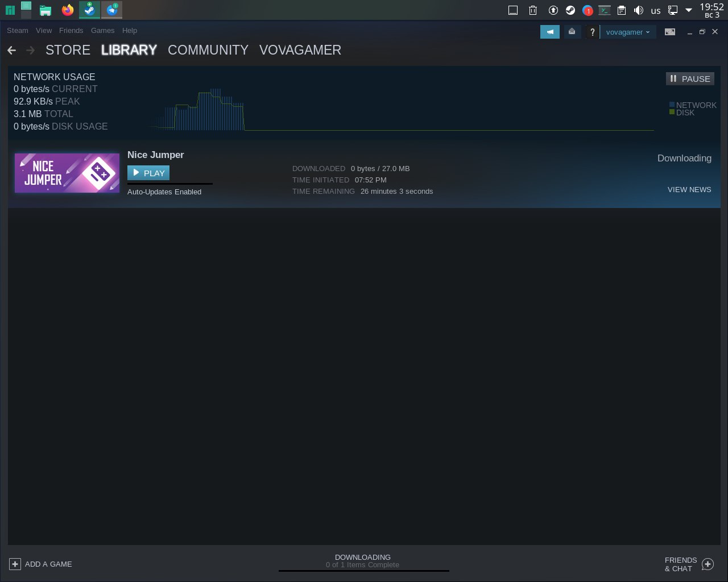The image size is (728, 582).
Task: Open Friends & Chat plus bubble icon
Action: point(708,564)
